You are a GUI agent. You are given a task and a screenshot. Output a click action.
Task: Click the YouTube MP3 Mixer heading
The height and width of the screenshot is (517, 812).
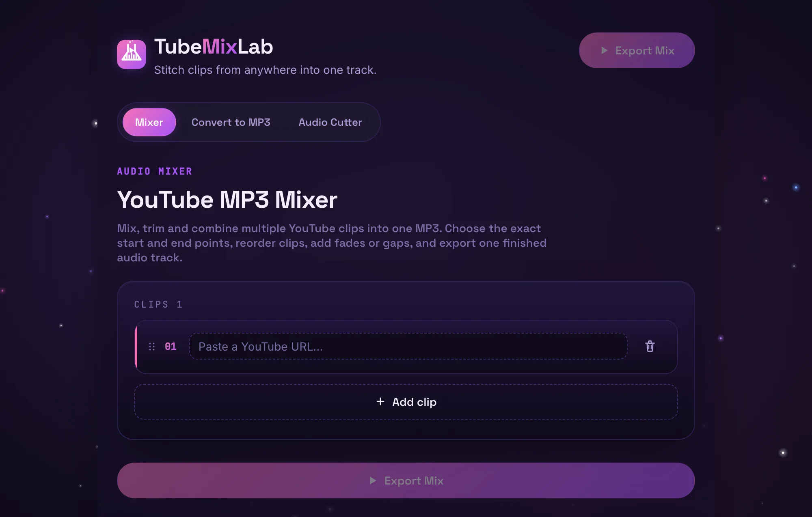tap(227, 200)
